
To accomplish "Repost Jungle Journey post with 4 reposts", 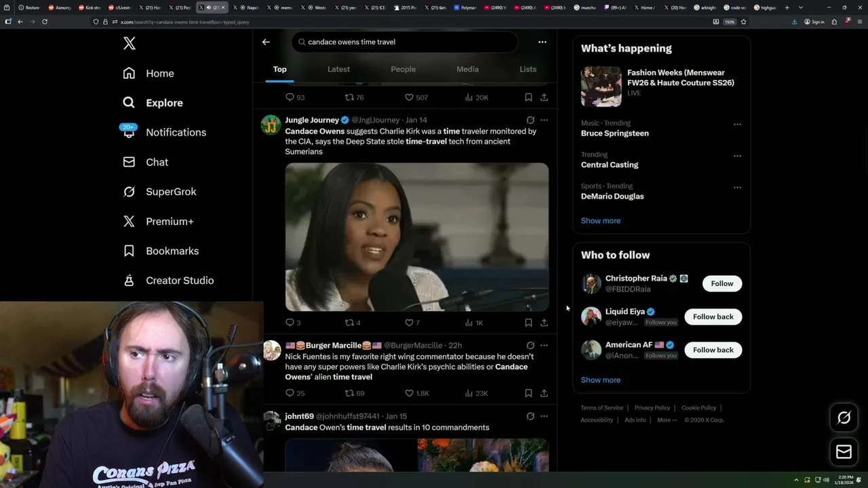I will click(353, 323).
